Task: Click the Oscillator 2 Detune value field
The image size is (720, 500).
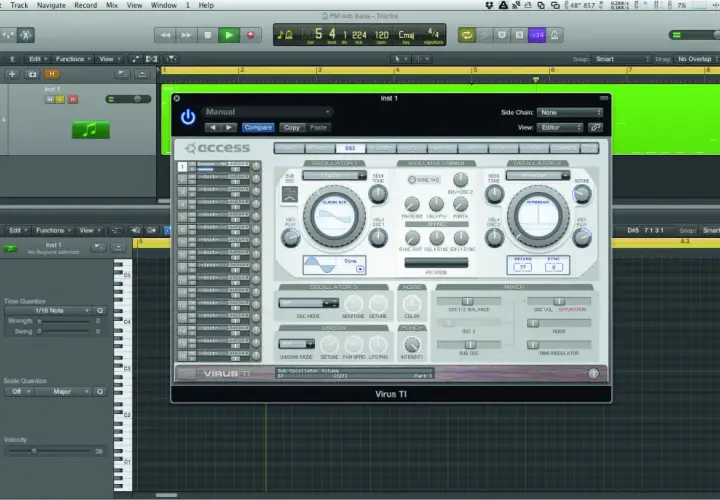Action: (x=523, y=267)
